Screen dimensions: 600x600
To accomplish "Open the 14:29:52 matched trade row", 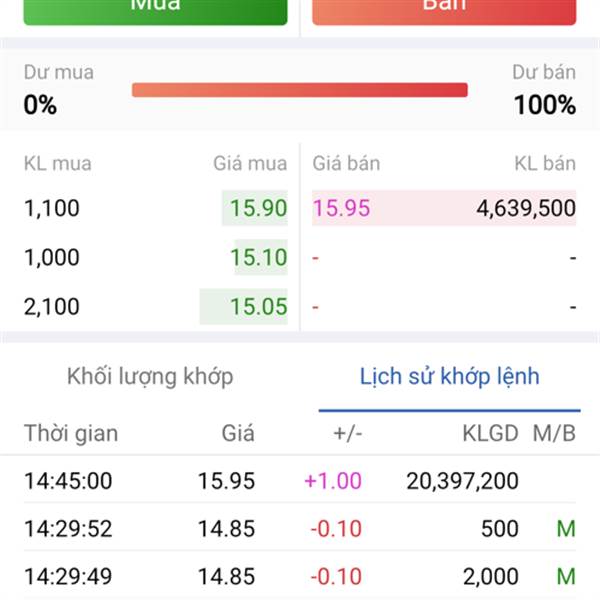I will pos(299,529).
